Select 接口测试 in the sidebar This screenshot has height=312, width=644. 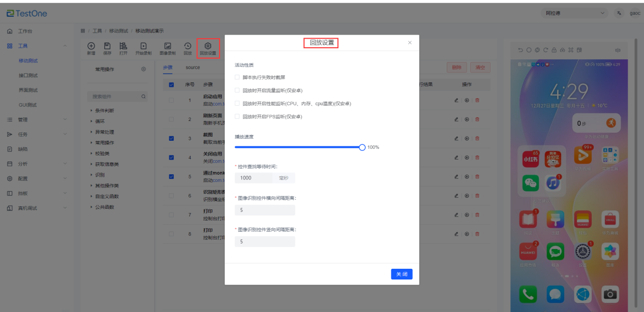[28, 76]
